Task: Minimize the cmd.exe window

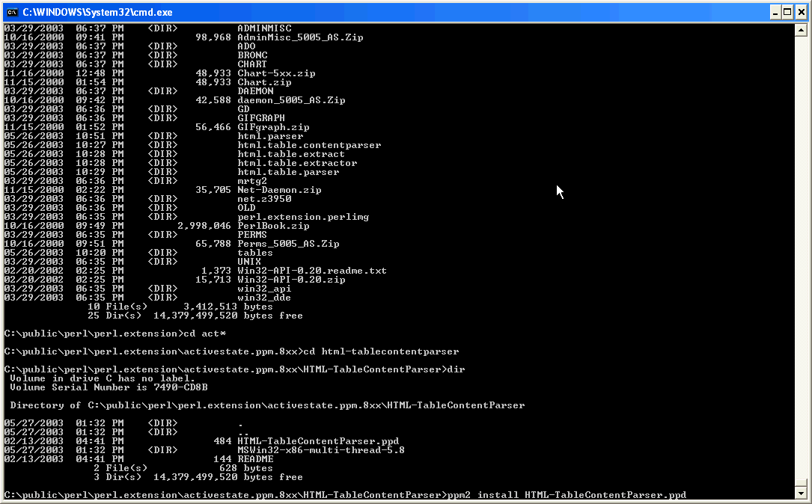Action: pyautogui.click(x=773, y=12)
